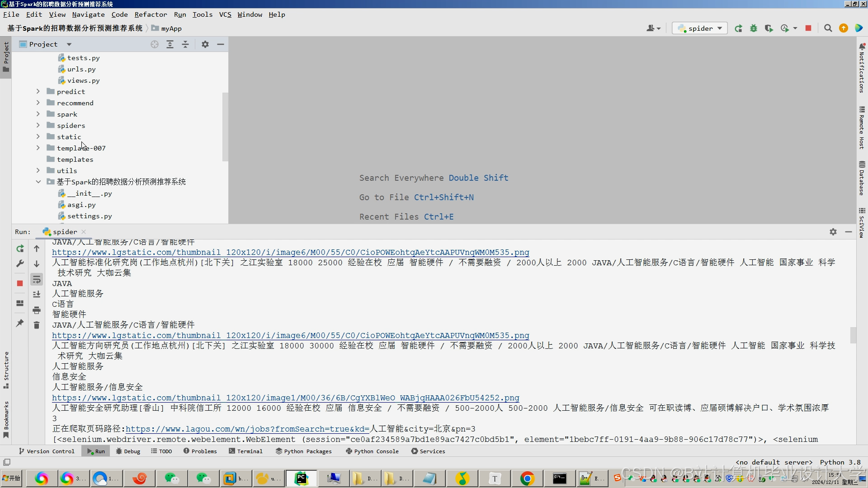Screen dimensions: 868x488
Task: Open Search Everywhere magnifier
Action: coord(828,28)
